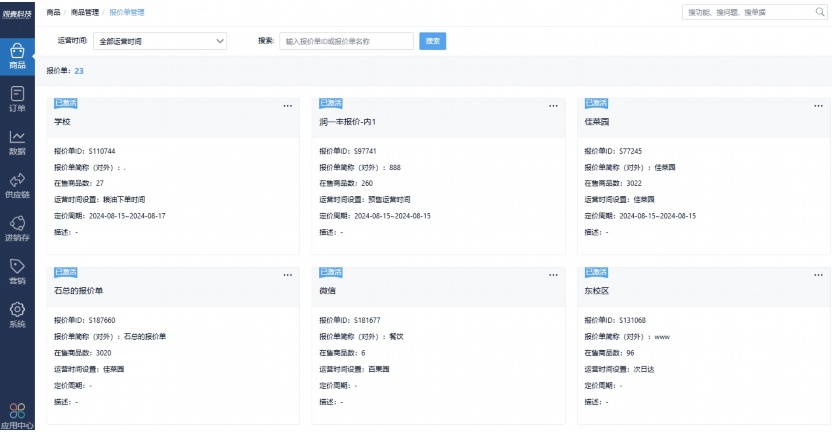Screen dimensions: 832x432
Task: Open the 系统 settings sidebar section
Action: click(x=17, y=315)
